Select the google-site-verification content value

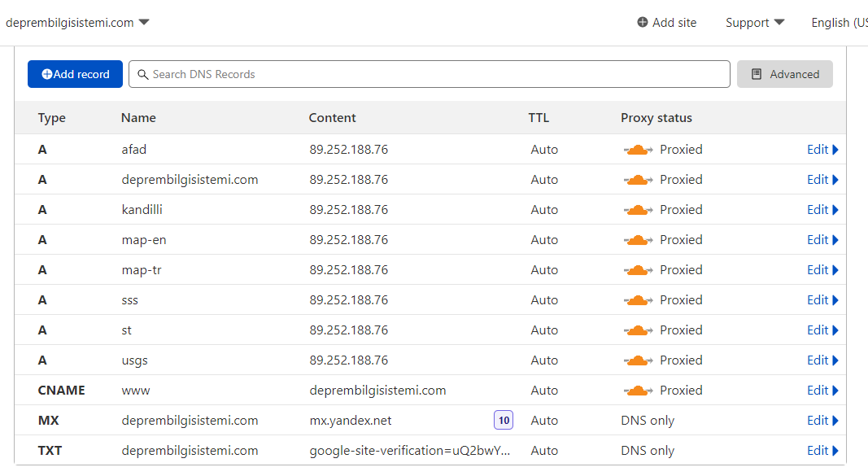click(x=410, y=451)
